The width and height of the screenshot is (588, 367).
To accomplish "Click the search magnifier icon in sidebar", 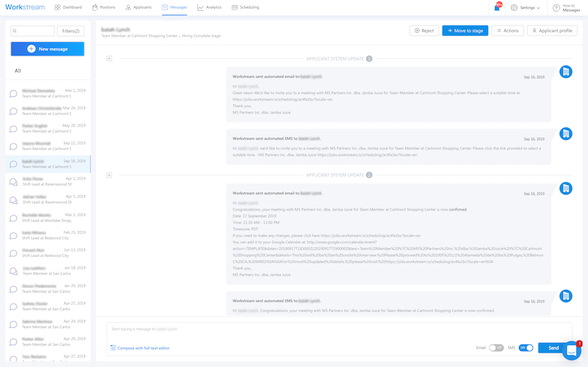I will 16,31.
